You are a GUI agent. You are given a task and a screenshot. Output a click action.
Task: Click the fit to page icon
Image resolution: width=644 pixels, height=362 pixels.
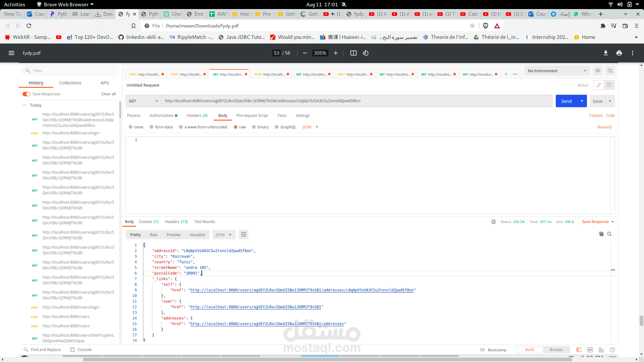point(353,53)
